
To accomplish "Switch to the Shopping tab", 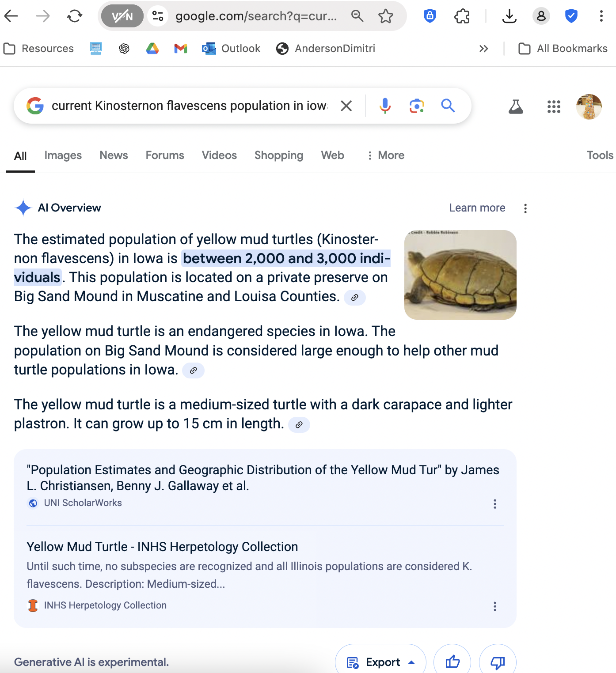I will 278,155.
